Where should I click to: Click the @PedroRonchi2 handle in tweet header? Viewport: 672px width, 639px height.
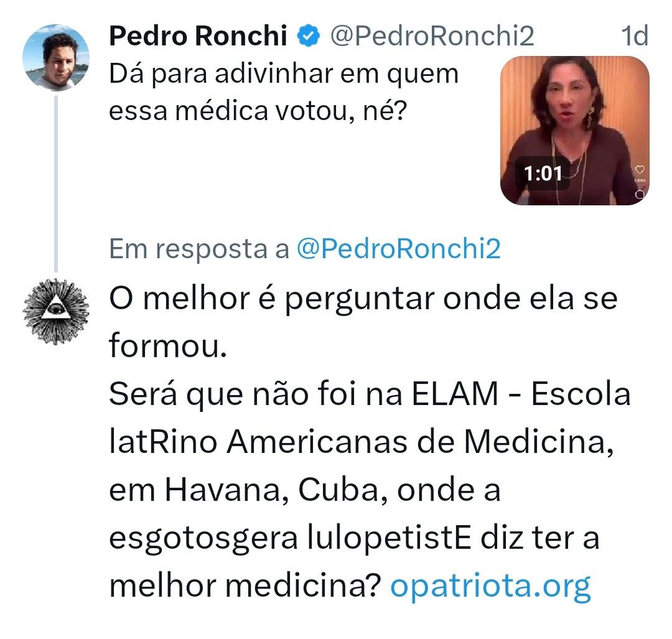[431, 37]
